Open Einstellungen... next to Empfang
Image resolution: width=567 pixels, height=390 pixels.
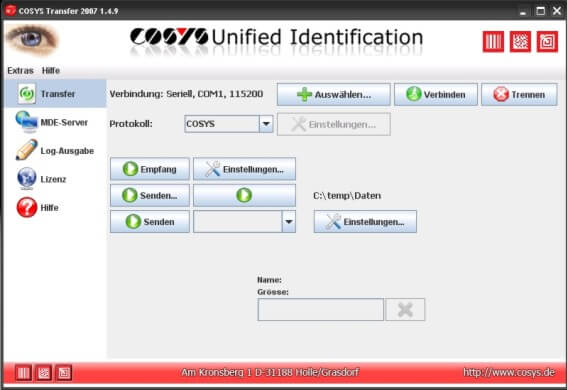[x=244, y=169]
